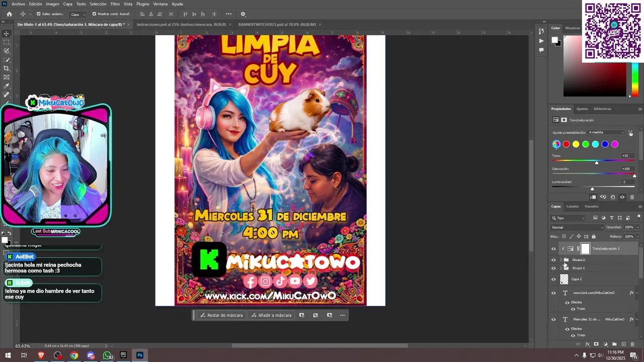Expand the Grupo 2 folder
Screen dimensions: 644x362
coord(560,260)
